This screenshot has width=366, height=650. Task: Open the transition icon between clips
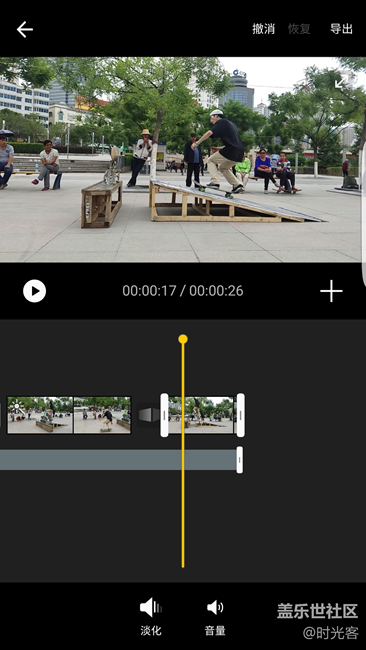coord(149,415)
